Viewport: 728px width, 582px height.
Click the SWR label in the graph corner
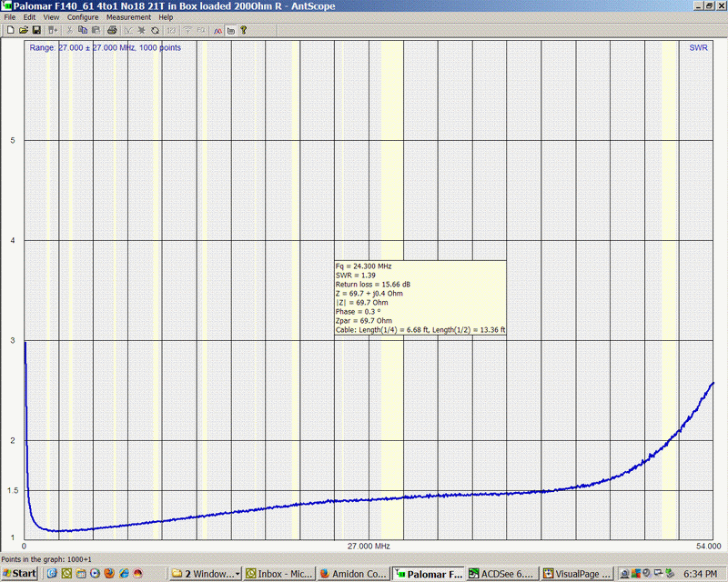point(698,48)
